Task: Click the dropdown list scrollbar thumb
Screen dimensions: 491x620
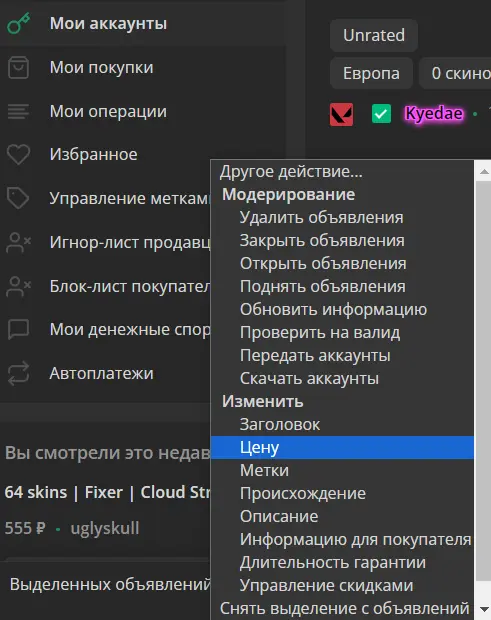Action: 484,381
